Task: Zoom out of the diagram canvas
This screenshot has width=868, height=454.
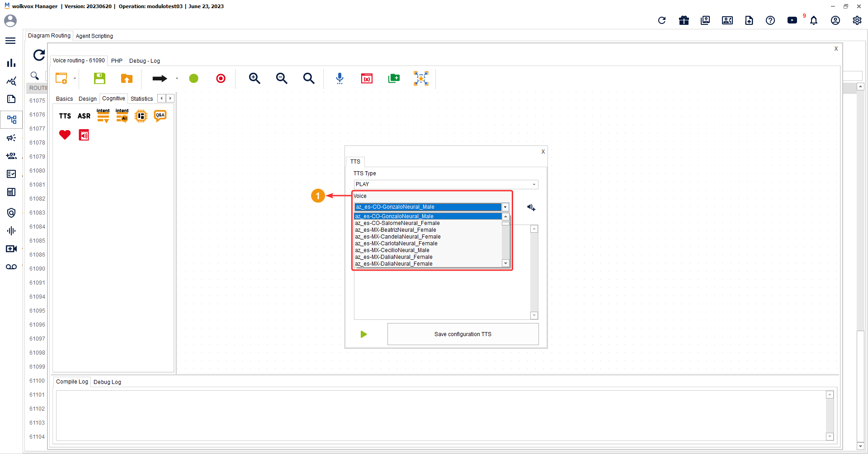Action: [282, 79]
